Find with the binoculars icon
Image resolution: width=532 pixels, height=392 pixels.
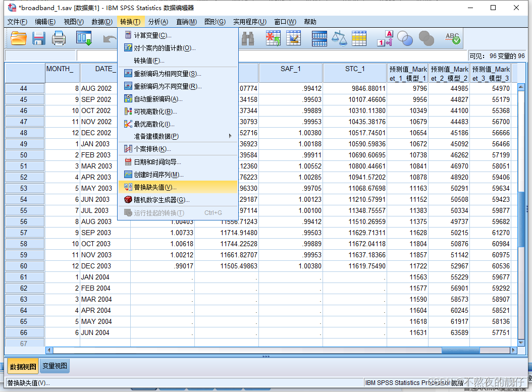[x=248, y=38]
